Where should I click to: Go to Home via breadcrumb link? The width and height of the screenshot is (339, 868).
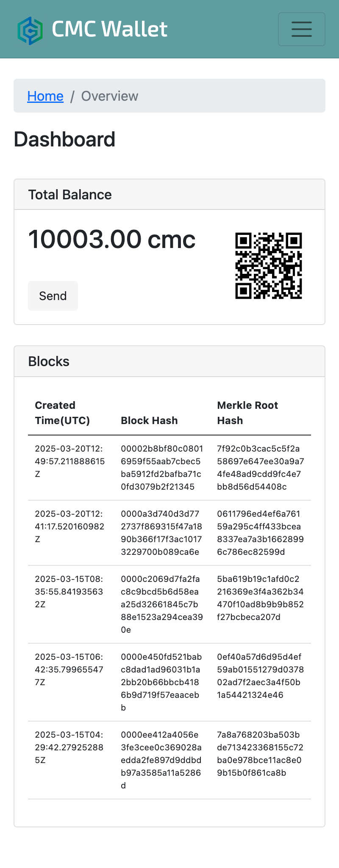point(45,96)
